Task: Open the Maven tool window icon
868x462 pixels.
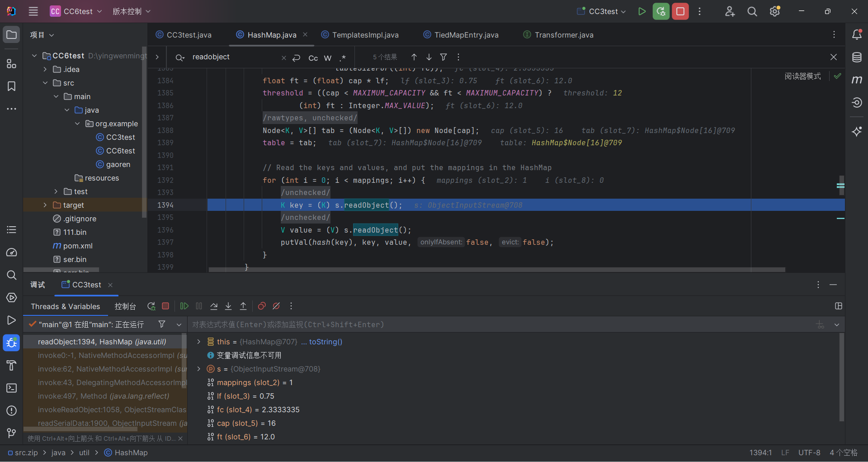Action: pyautogui.click(x=857, y=80)
